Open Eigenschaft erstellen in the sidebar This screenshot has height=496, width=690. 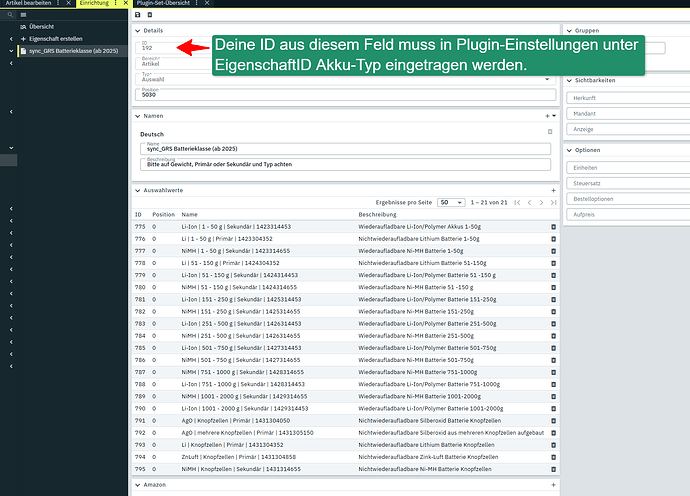pyautogui.click(x=54, y=37)
